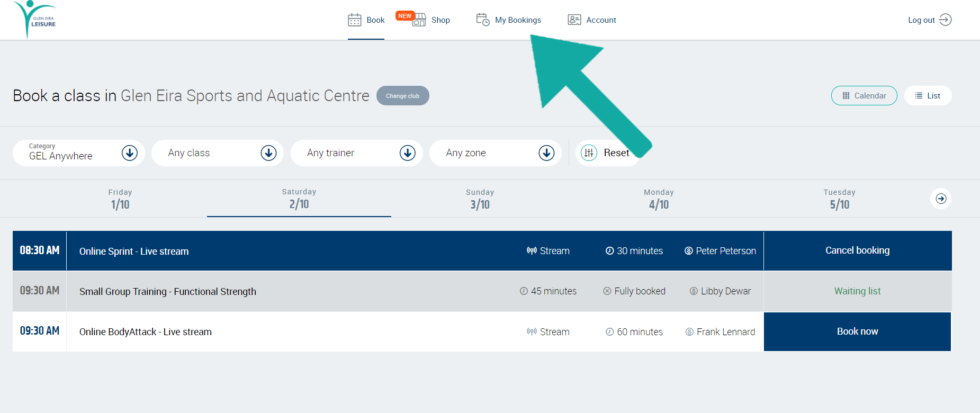Click Peter Peterson trainer name

(x=726, y=251)
